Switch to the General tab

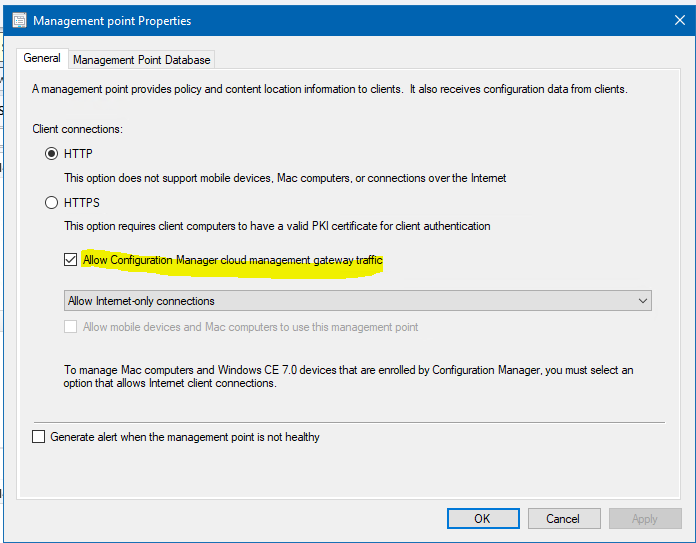(x=42, y=58)
